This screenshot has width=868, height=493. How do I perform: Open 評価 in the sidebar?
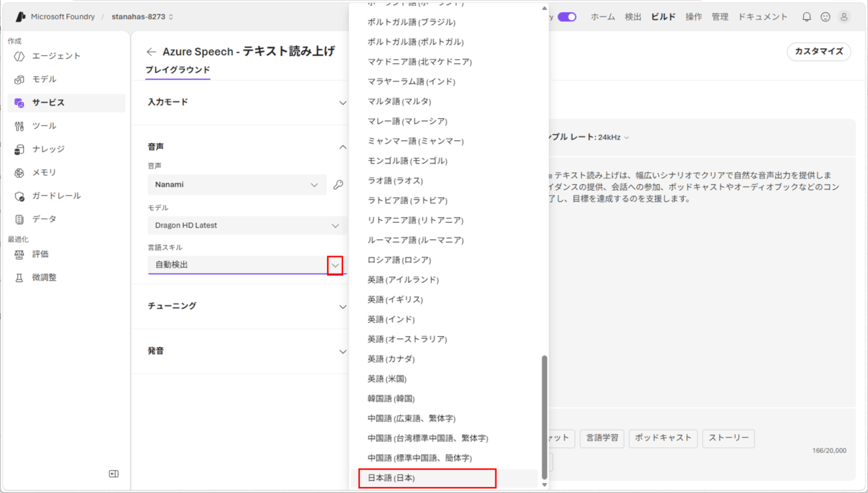pyautogui.click(x=67, y=254)
